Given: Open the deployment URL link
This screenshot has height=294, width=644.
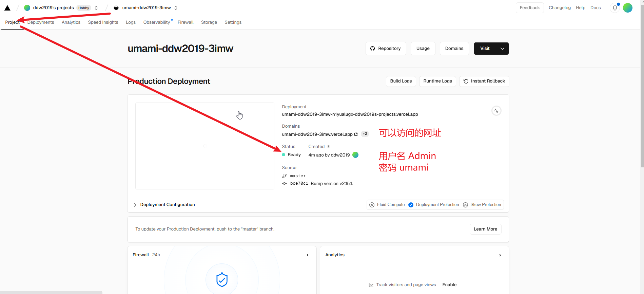Looking at the screenshot, I should (x=350, y=114).
